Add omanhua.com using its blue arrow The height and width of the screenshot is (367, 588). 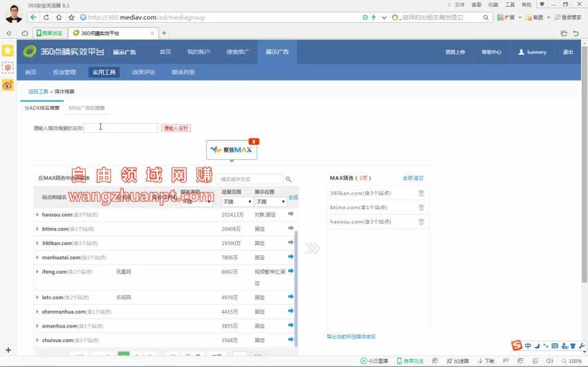[291, 325]
